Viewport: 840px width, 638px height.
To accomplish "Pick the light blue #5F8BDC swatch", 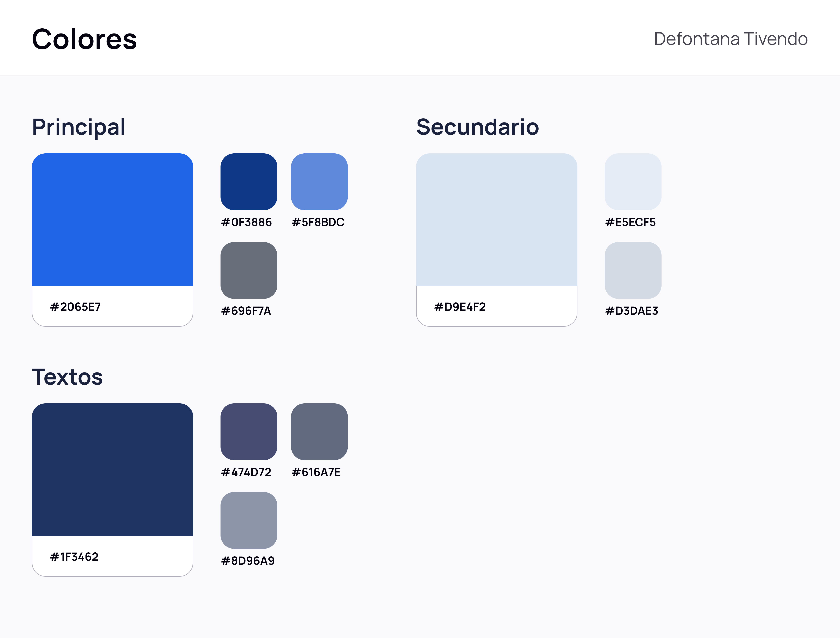I will point(319,182).
